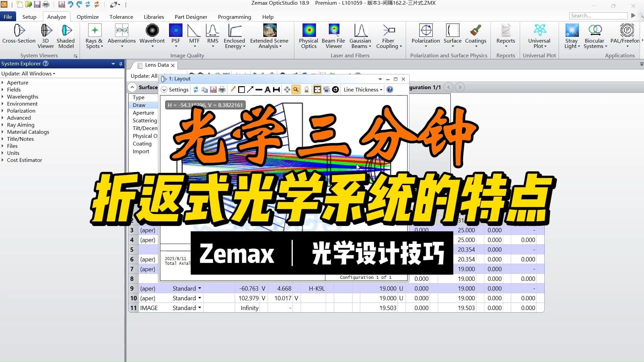Open surface 9 type Standard dropdown
This screenshot has width=644, height=362.
point(200,288)
